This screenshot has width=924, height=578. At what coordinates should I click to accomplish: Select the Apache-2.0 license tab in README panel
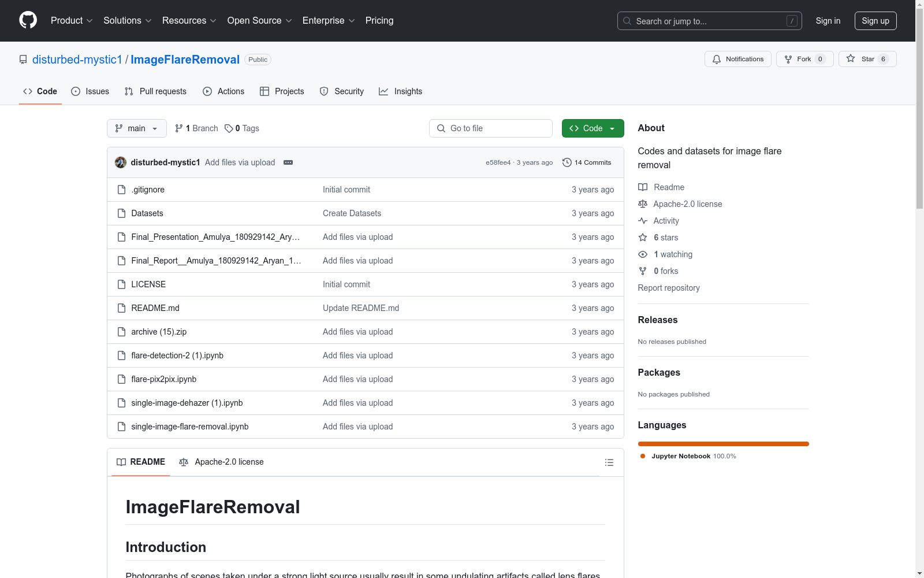(x=221, y=462)
